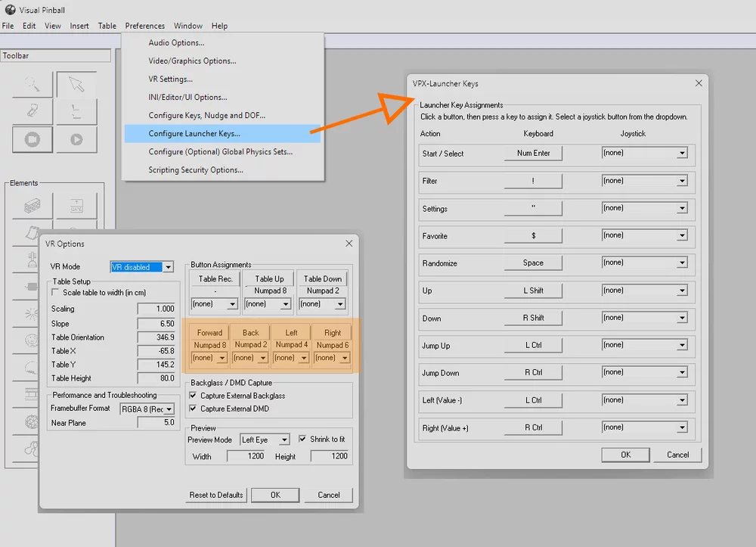Viewport: 756px width, 547px height.
Task: Click the Table Height value field
Action: 156,378
